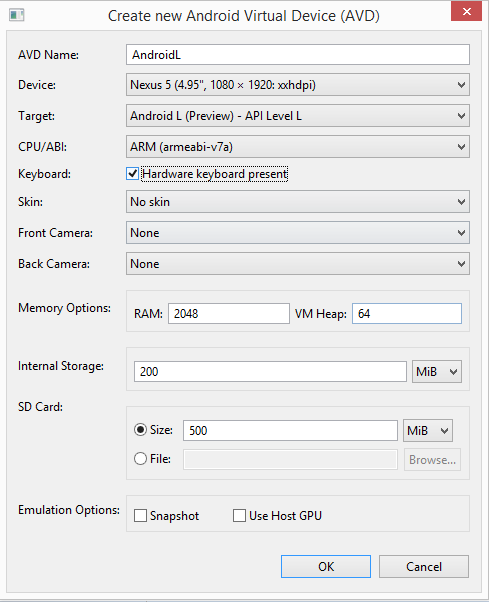Open the Device dropdown showing Nexus 5
489x602 pixels.
297,85
